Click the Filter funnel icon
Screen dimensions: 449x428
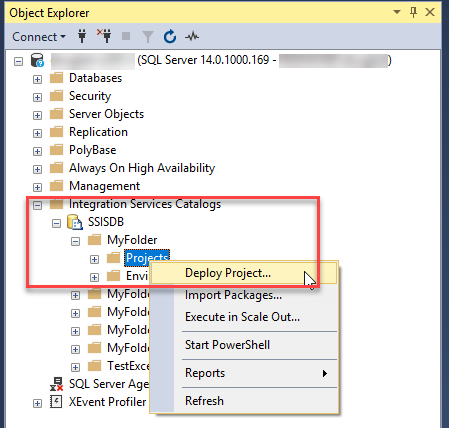click(148, 37)
